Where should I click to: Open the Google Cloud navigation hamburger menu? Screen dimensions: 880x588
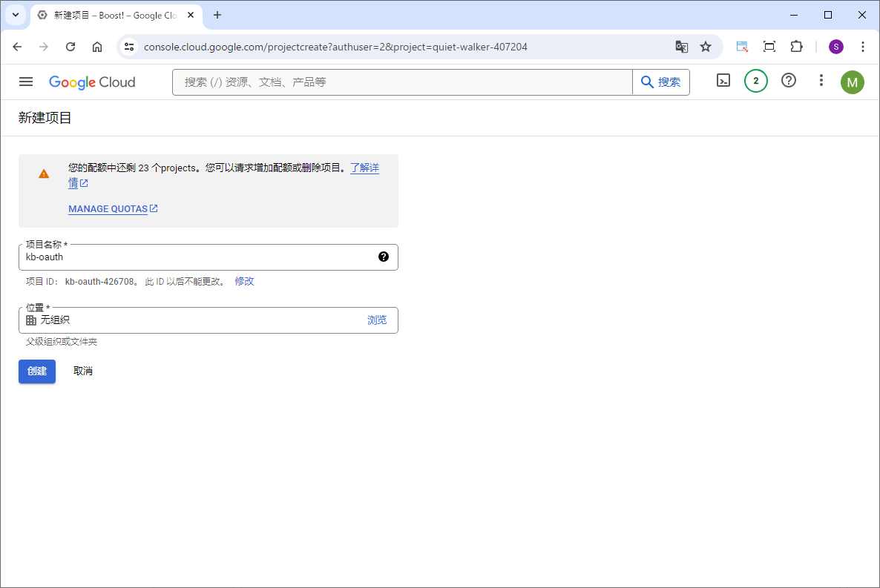[26, 82]
